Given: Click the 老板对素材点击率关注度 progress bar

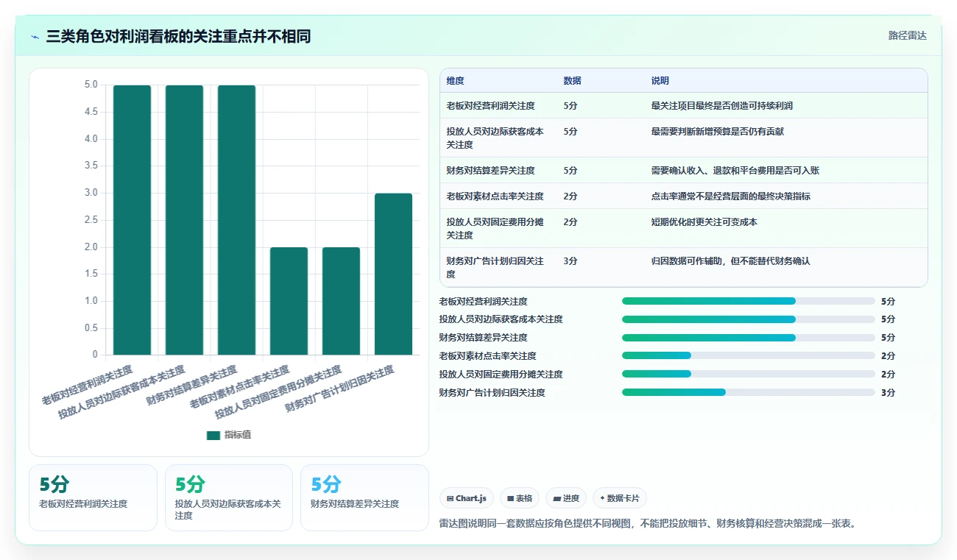Looking at the screenshot, I should 749,355.
